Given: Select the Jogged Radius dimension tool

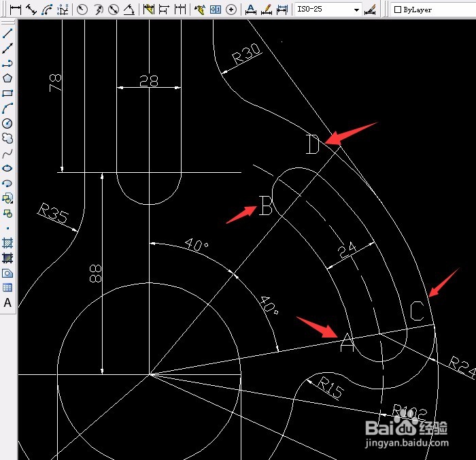Looking at the screenshot, I should (98, 10).
